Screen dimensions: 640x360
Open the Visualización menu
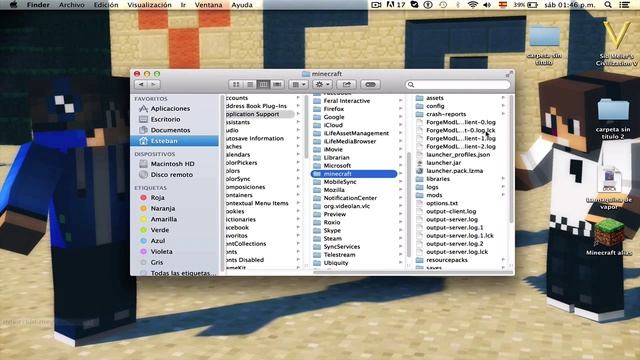149,5
